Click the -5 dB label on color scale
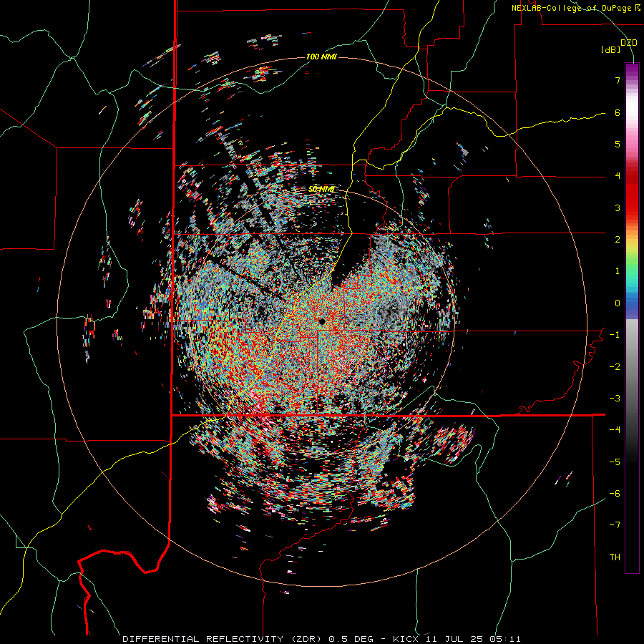Viewport: 644px width, 644px height. pyautogui.click(x=615, y=462)
